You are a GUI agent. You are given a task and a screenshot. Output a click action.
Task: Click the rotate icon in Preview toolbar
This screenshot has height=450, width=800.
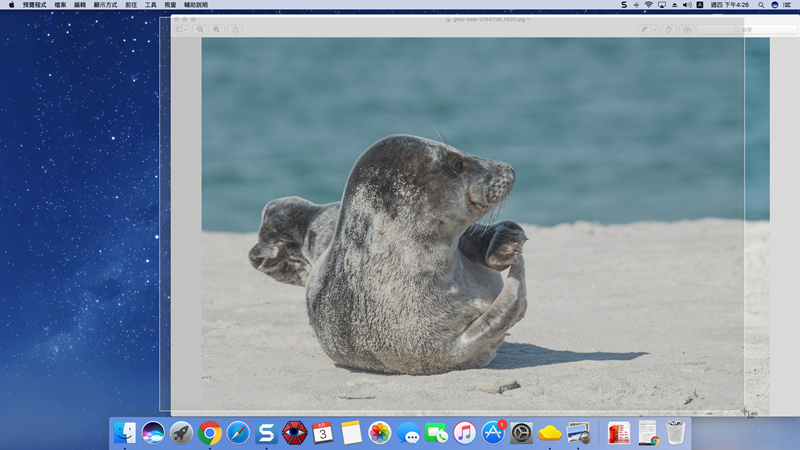point(669,29)
